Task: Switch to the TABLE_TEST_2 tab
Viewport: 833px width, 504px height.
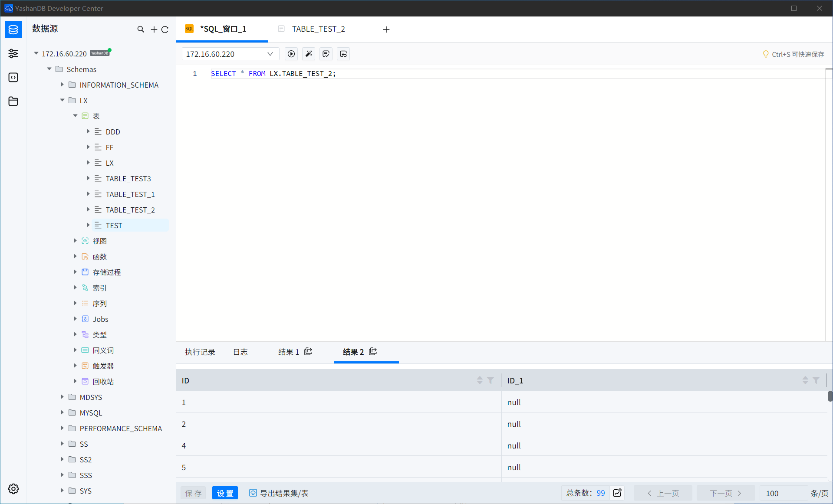Action: click(318, 29)
